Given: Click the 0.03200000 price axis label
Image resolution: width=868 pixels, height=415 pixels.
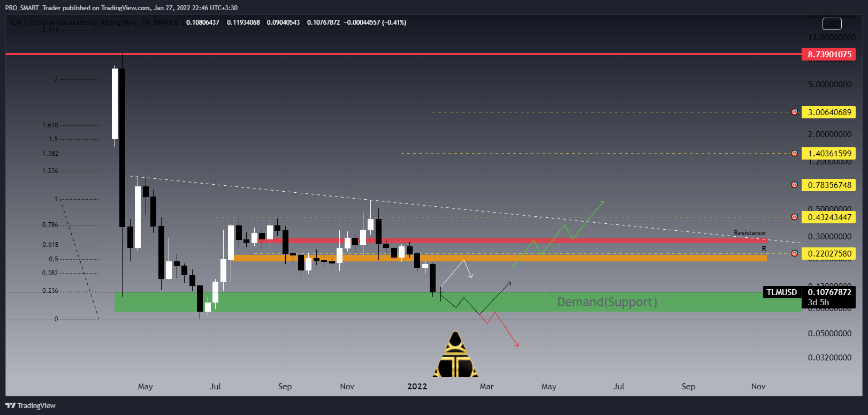Looking at the screenshot, I should point(829,358).
